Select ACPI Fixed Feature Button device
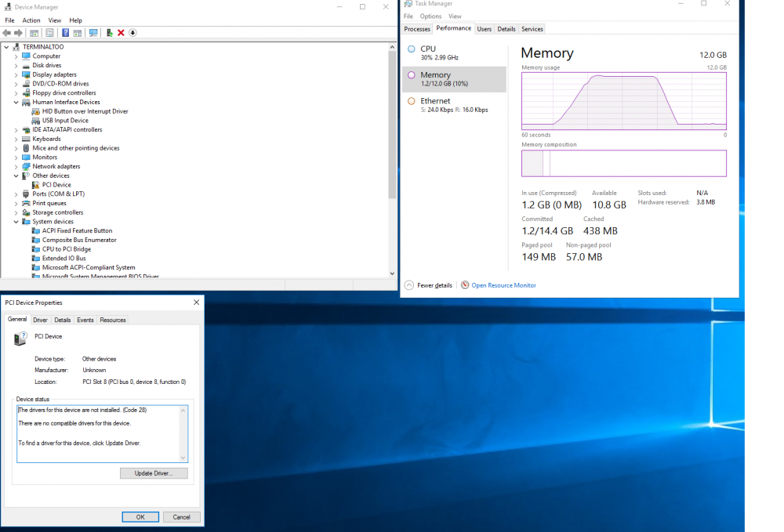The height and width of the screenshot is (532, 784). (77, 231)
